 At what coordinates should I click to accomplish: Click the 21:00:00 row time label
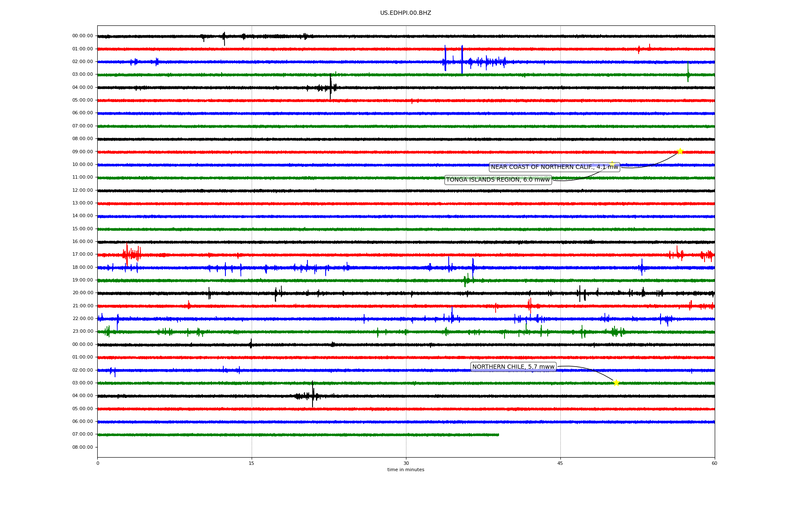pos(82,306)
